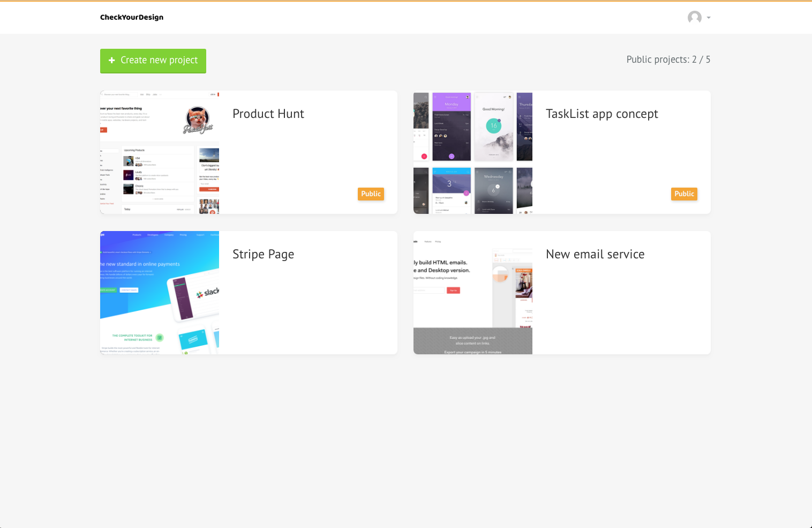This screenshot has height=528, width=812.
Task: Click the Create new project button
Action: coord(153,61)
